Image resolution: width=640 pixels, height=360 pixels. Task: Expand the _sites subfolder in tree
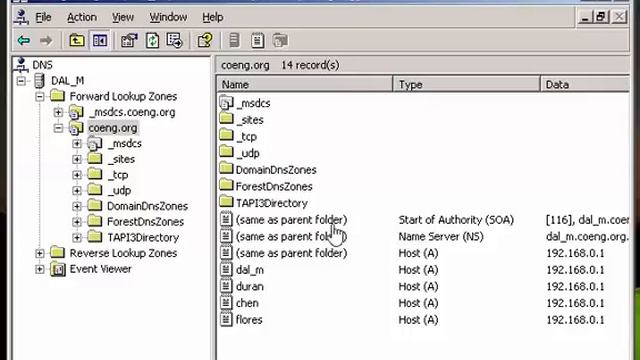(77, 159)
